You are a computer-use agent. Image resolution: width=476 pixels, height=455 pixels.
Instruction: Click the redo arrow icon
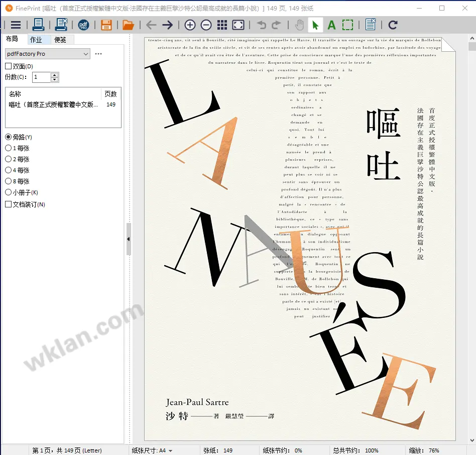click(276, 25)
